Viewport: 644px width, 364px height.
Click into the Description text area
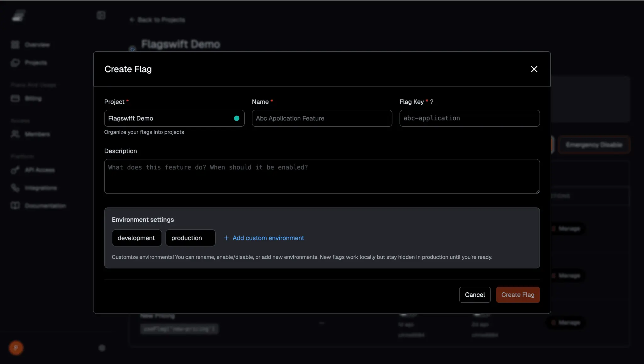(x=322, y=176)
